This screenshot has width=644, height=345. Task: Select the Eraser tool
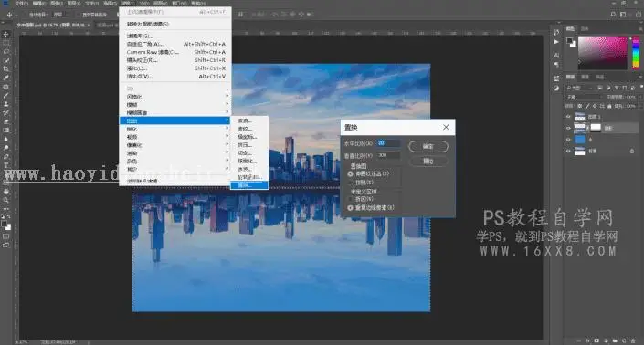click(6, 121)
